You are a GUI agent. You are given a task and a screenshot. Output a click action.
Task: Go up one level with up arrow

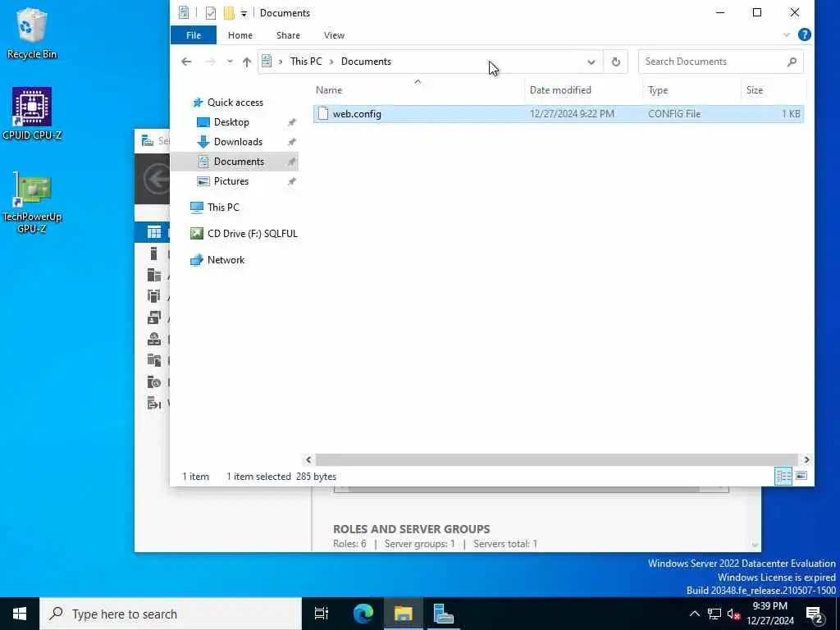pos(246,62)
